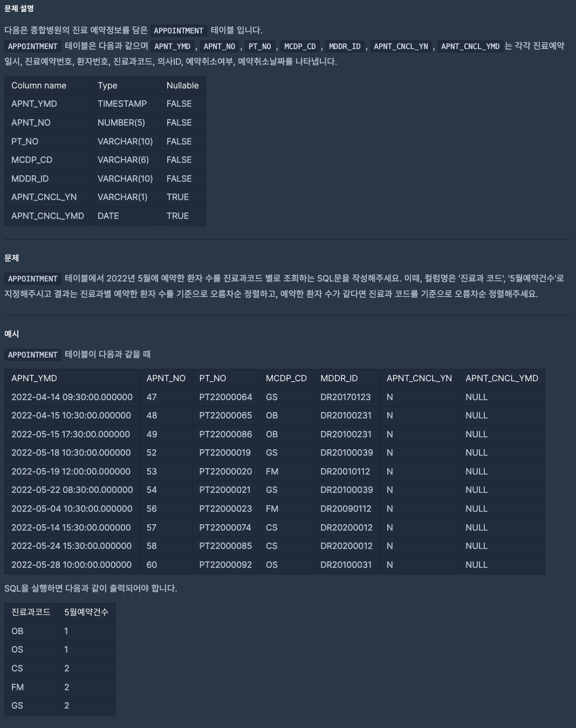
Task: Select the row containing PT22000064
Action: tap(225, 397)
